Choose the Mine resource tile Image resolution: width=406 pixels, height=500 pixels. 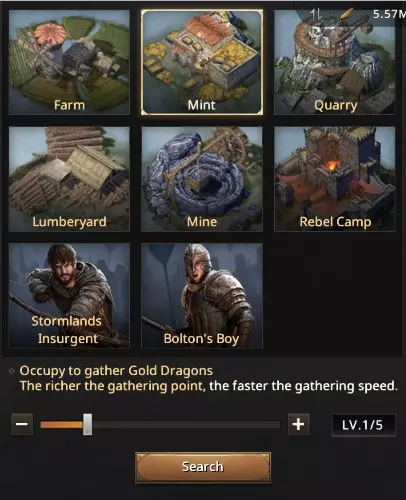coord(202,179)
